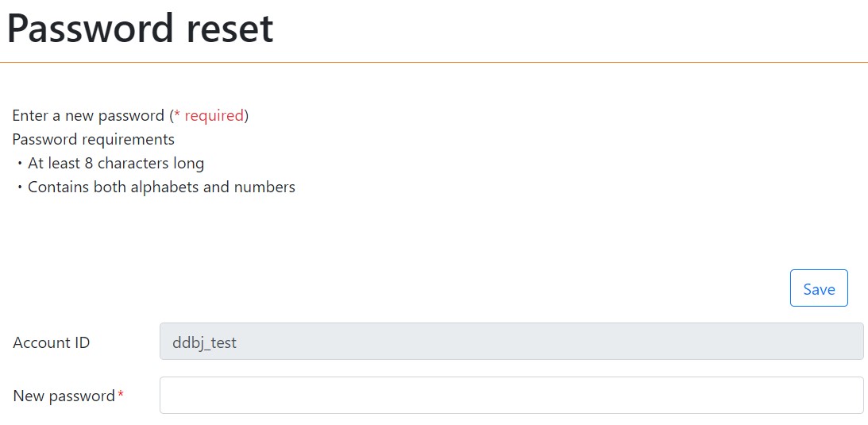The height and width of the screenshot is (425, 868).
Task: Click the disabled Account ID field
Action: coord(511,342)
